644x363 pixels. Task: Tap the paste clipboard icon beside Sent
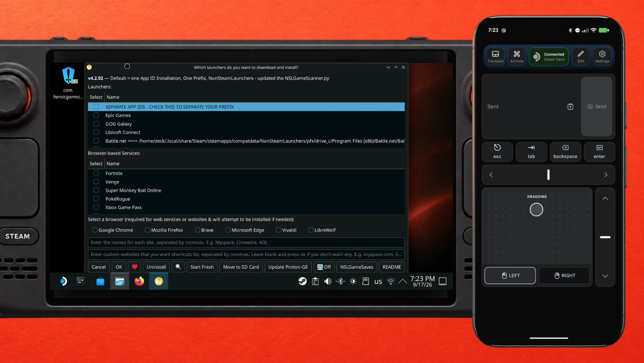click(x=570, y=106)
